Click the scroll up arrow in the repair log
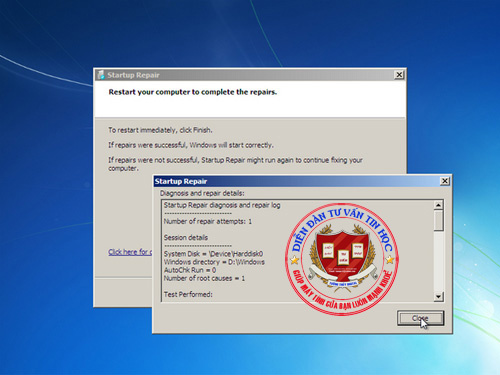 (439, 205)
